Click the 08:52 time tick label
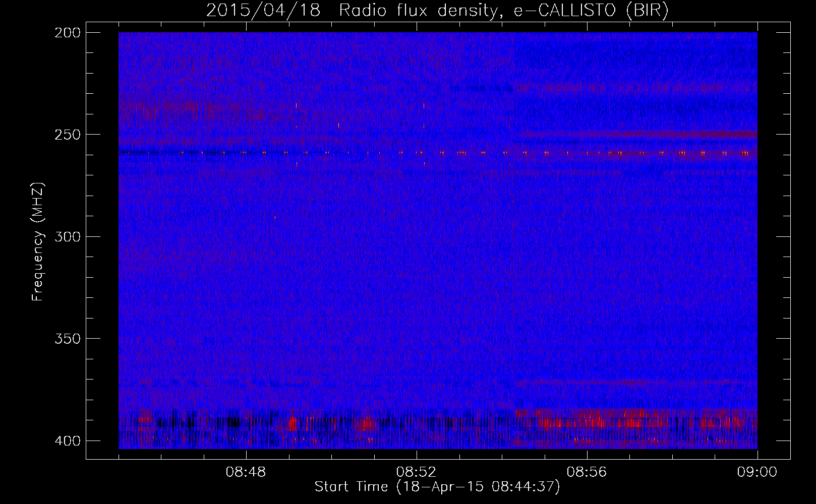Viewport: 816px width, 504px height. point(417,472)
